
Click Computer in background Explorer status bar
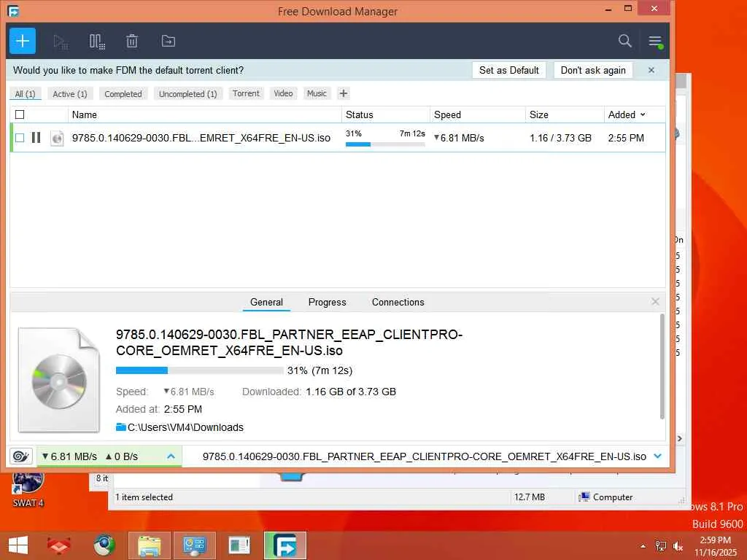point(606,497)
